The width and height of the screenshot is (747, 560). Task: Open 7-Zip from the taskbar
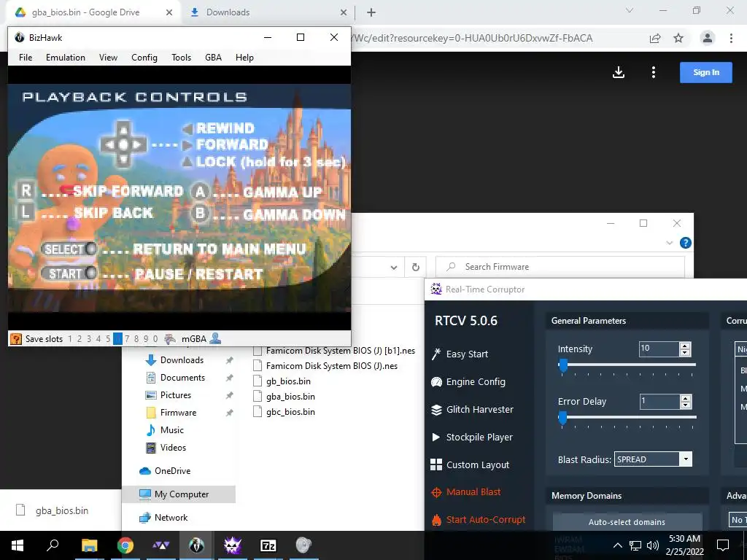pos(268,545)
